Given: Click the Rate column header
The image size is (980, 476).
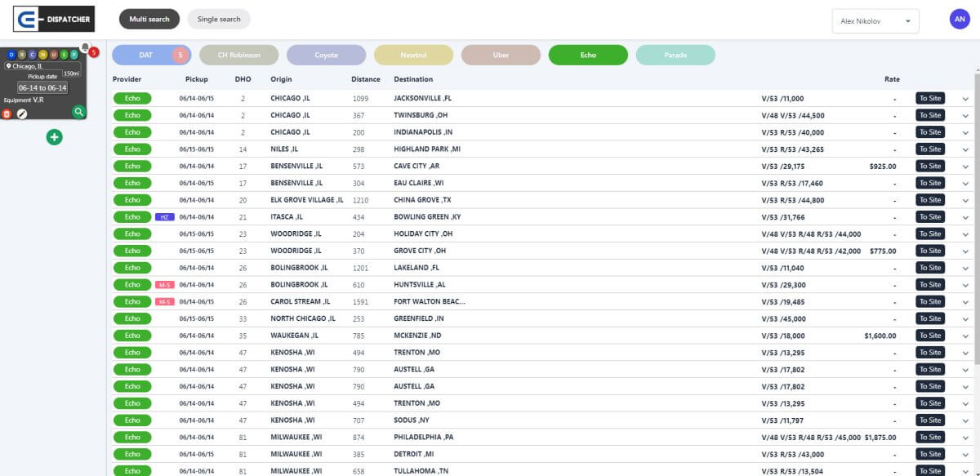Looking at the screenshot, I should coord(892,79).
